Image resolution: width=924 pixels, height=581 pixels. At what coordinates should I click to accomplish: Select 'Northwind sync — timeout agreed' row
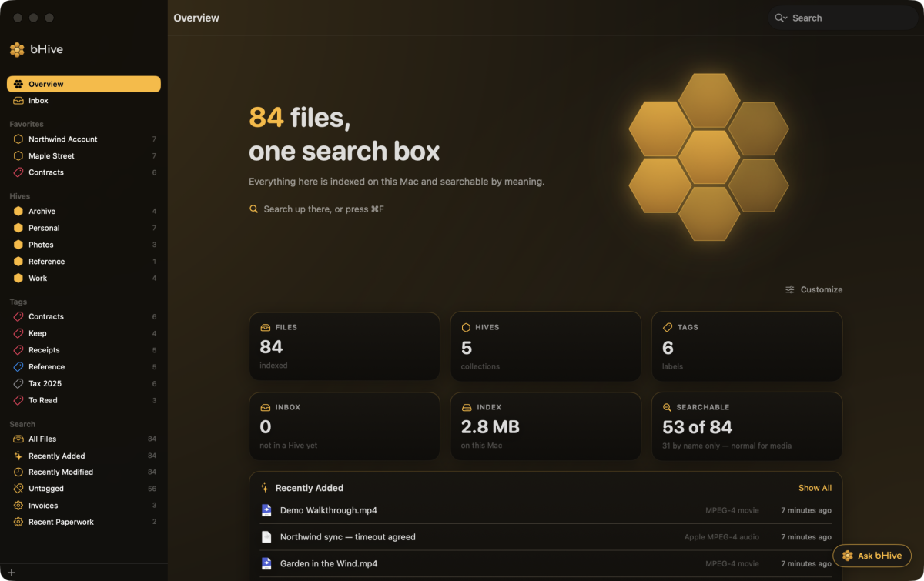tap(545, 537)
